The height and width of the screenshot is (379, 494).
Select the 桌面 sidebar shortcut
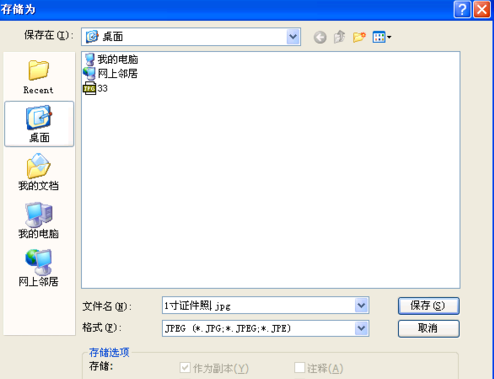pos(39,124)
